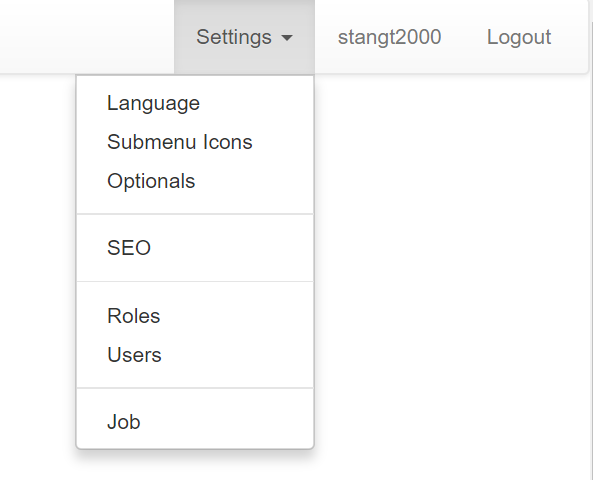The height and width of the screenshot is (480, 593).
Task: Change site Language setting option
Action: click(x=195, y=103)
